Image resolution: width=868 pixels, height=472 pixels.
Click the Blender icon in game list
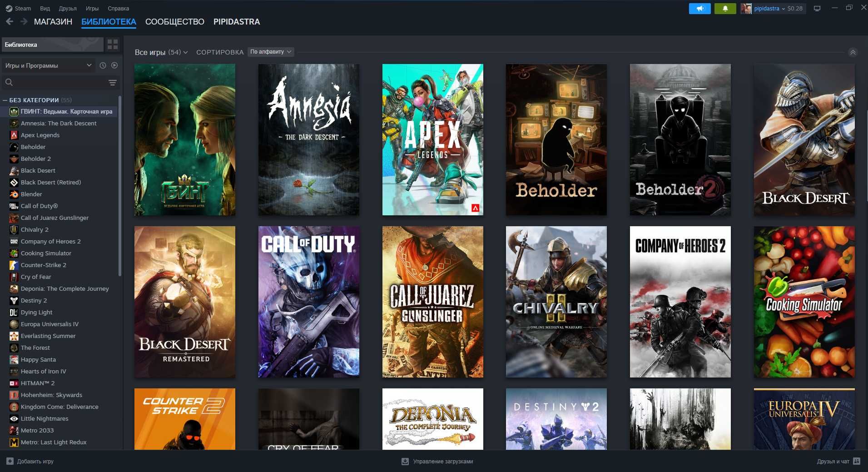pyautogui.click(x=14, y=194)
